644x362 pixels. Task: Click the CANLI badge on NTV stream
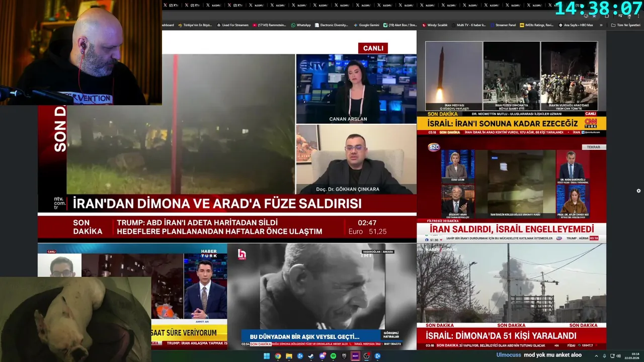click(373, 48)
